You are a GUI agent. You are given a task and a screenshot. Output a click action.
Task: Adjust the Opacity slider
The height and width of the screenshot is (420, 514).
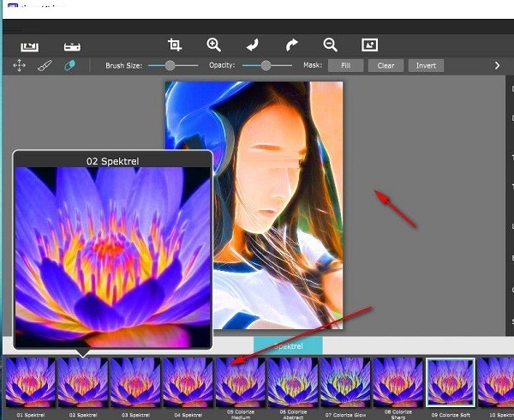[x=266, y=65]
